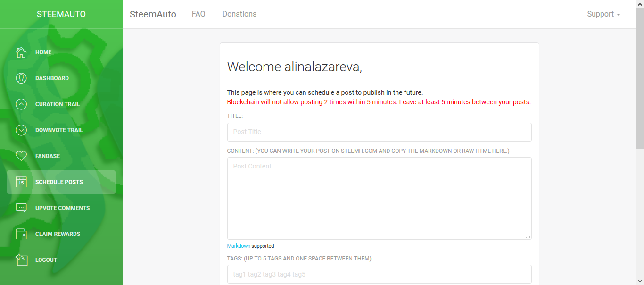Open the Markdown help link
This screenshot has width=644, height=285.
coord(239,246)
